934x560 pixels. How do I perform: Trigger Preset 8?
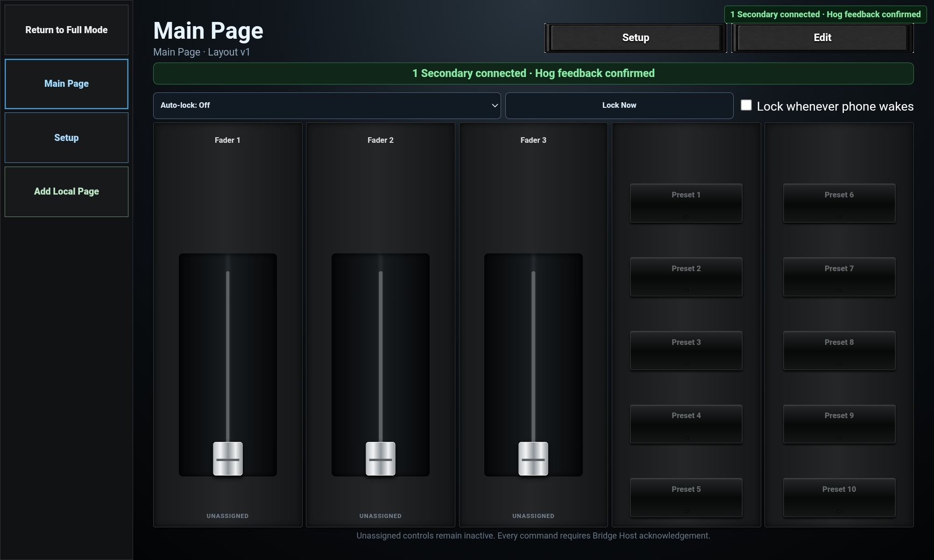pyautogui.click(x=839, y=350)
